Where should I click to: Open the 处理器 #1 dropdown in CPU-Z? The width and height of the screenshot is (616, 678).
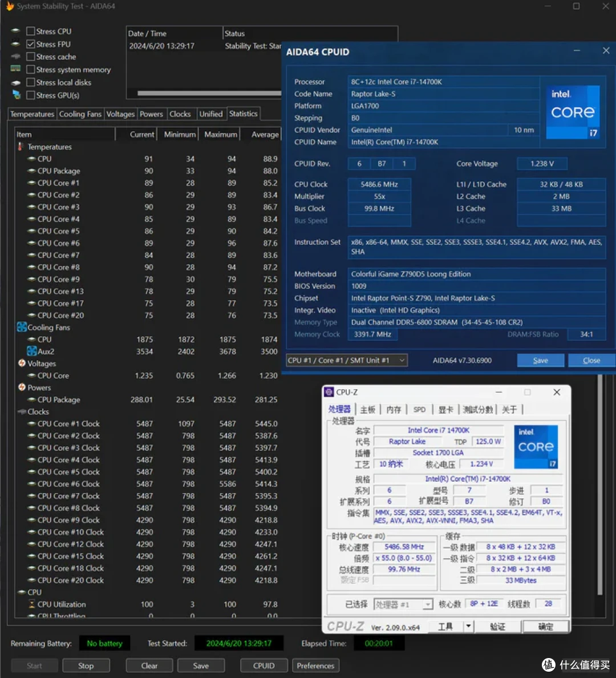[403, 604]
